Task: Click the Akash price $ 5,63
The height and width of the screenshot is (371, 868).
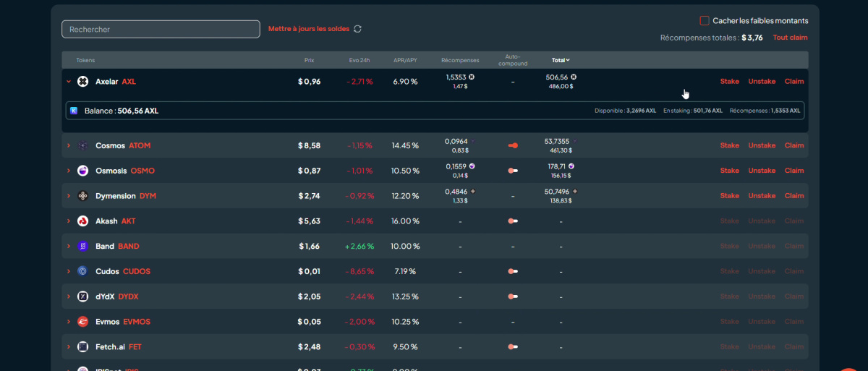Action: point(309,221)
